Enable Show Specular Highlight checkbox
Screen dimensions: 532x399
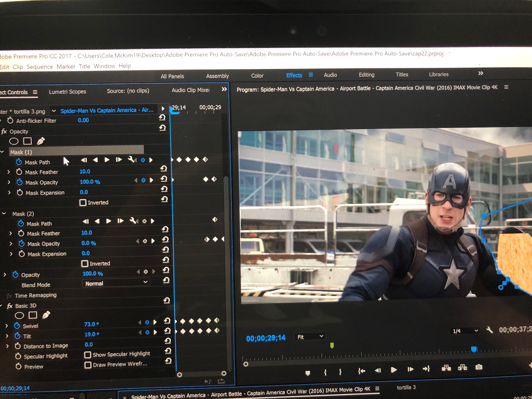[88, 355]
